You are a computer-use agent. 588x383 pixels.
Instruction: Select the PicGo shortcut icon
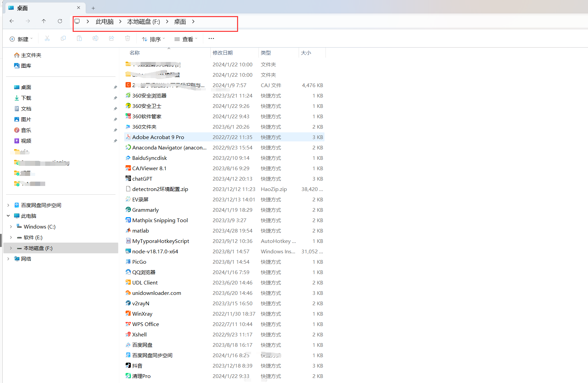click(x=128, y=261)
